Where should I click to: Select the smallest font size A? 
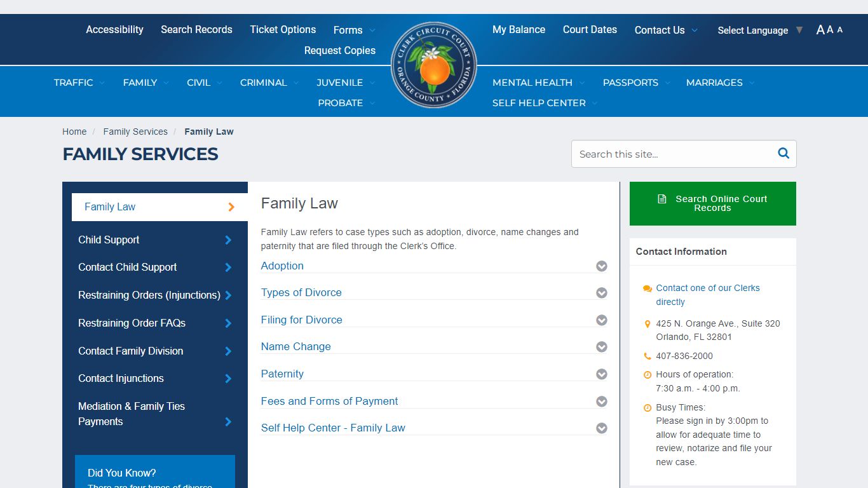tap(840, 30)
